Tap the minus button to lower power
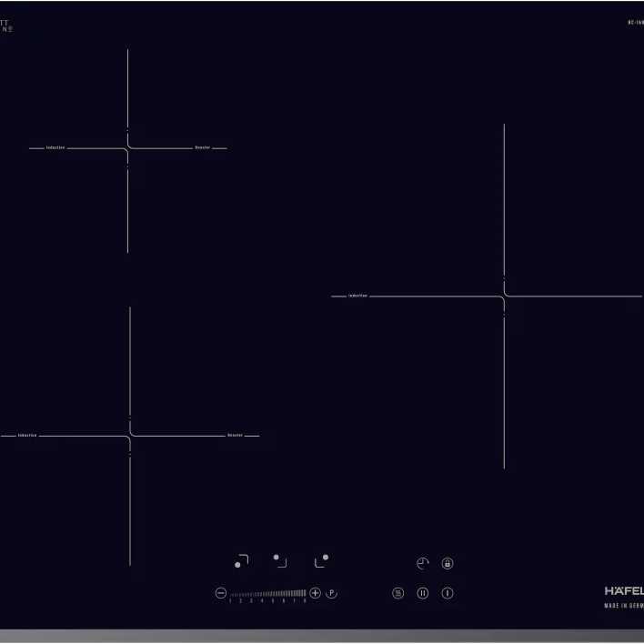 (221, 593)
